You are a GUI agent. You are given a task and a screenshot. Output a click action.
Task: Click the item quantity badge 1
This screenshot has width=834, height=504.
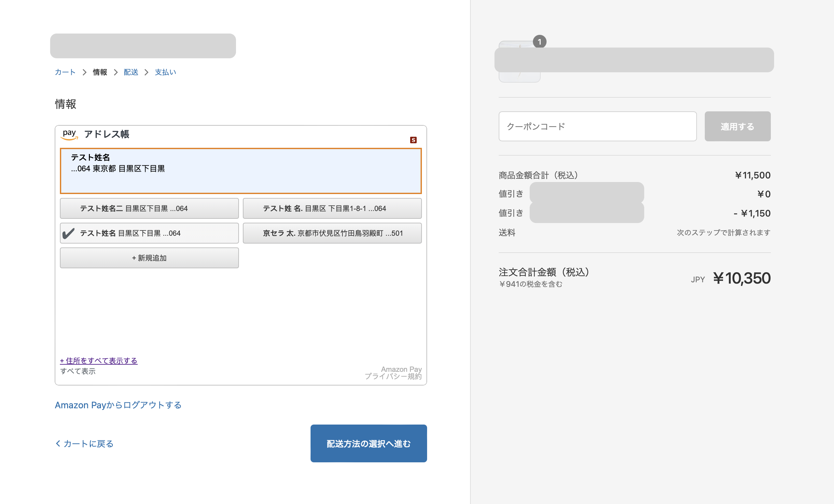coord(539,42)
